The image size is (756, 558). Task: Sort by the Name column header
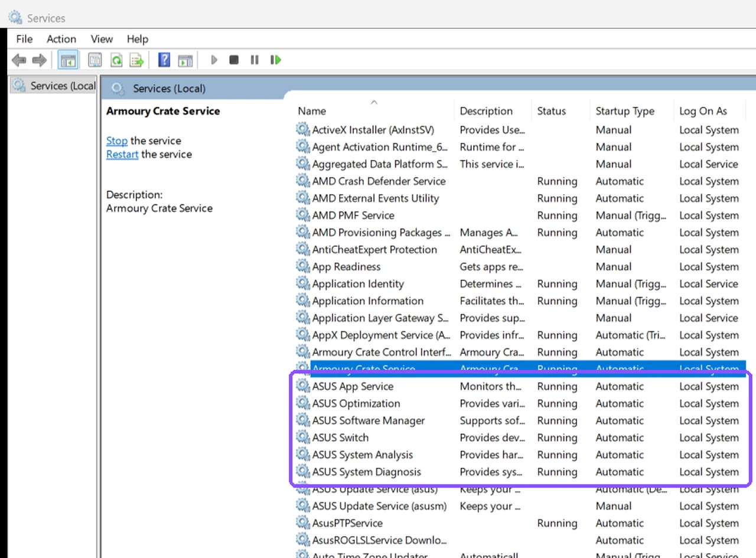tap(374, 111)
